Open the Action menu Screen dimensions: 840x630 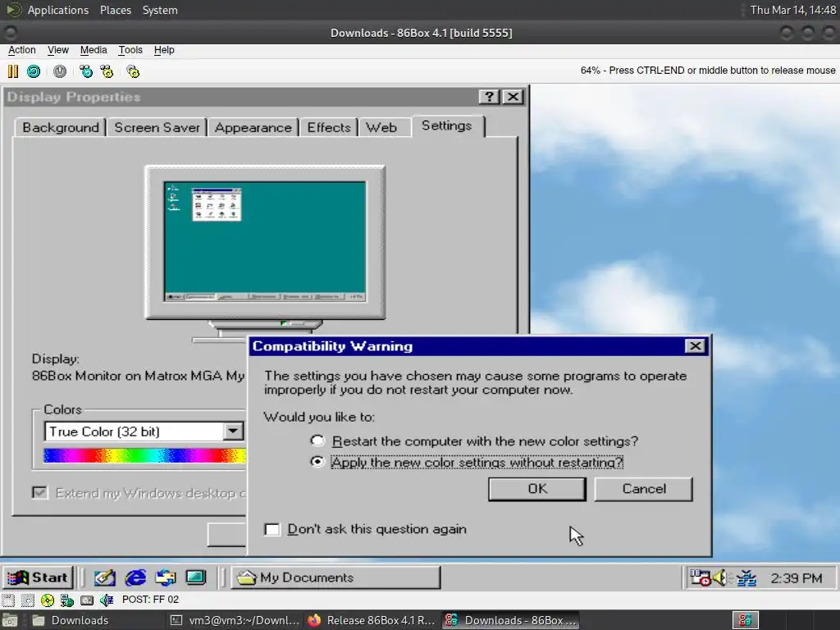tap(22, 50)
